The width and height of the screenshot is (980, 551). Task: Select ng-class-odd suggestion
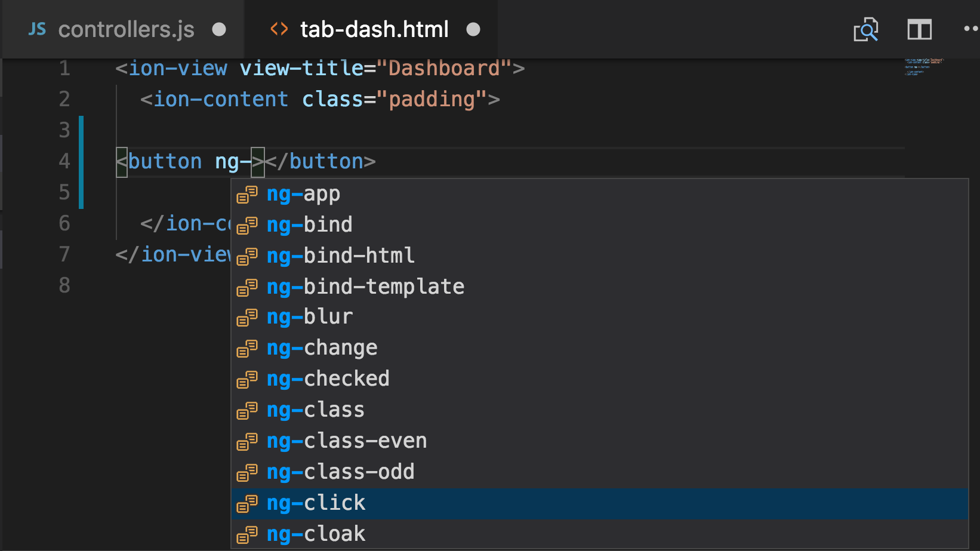[x=599, y=472]
